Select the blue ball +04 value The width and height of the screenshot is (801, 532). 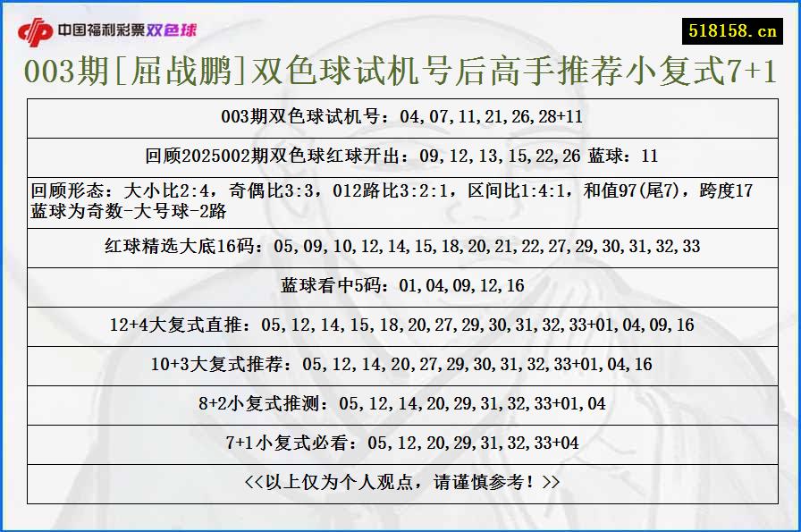click(x=569, y=441)
